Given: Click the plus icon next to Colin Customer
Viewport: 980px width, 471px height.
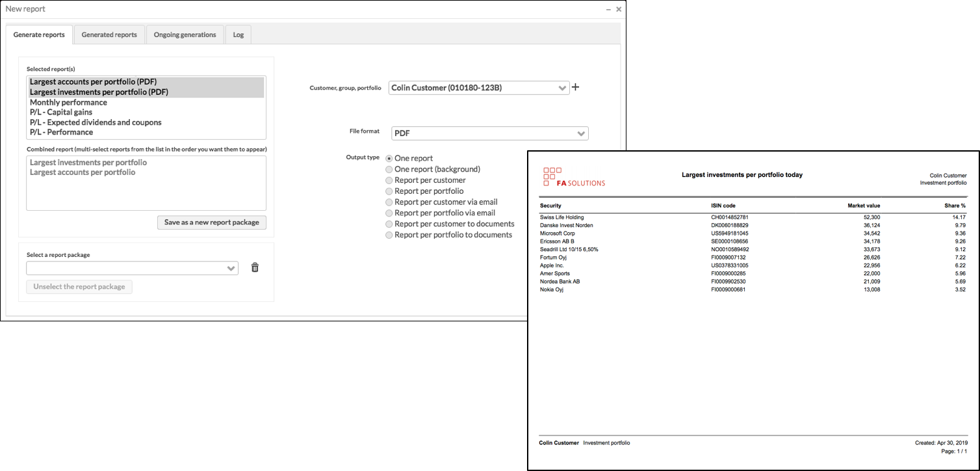Looking at the screenshot, I should point(575,87).
